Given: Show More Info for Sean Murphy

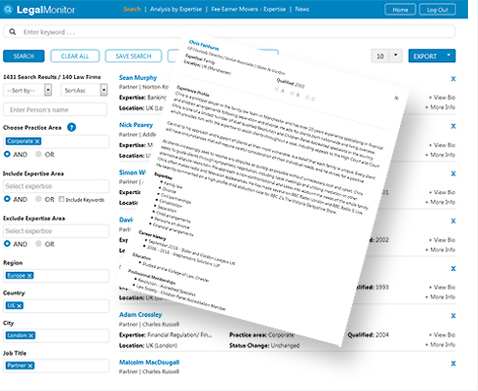Looking at the screenshot, I should [x=440, y=107].
